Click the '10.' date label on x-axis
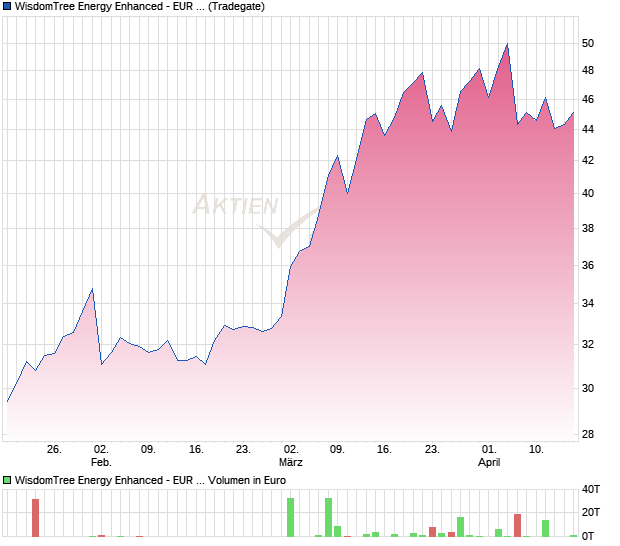620x546 pixels. coord(536,449)
